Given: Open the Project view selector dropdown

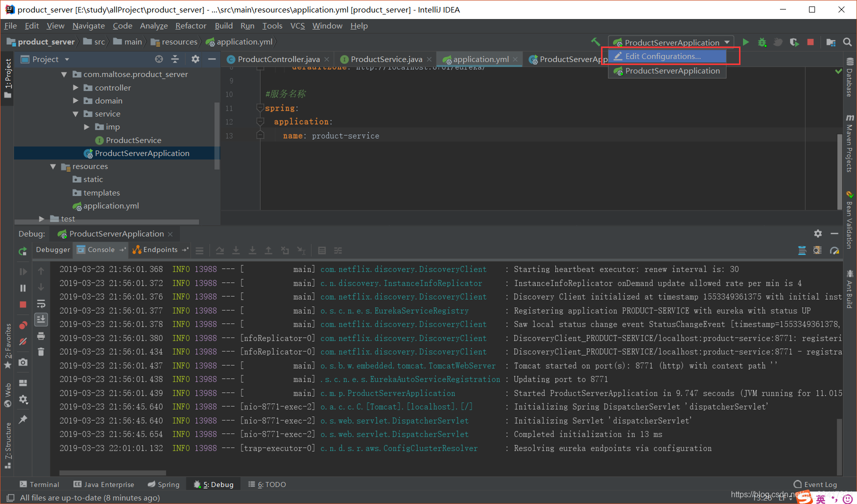Looking at the screenshot, I should 45,59.
